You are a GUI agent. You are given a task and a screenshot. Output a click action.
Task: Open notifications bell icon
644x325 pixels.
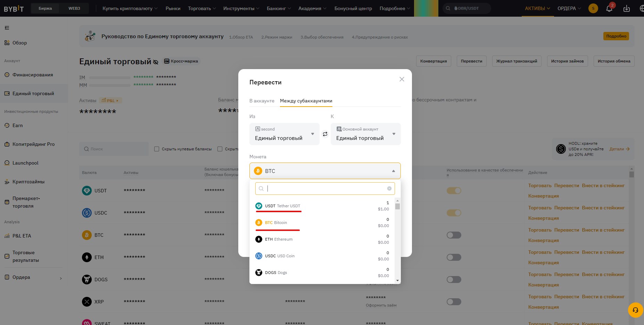coord(609,8)
